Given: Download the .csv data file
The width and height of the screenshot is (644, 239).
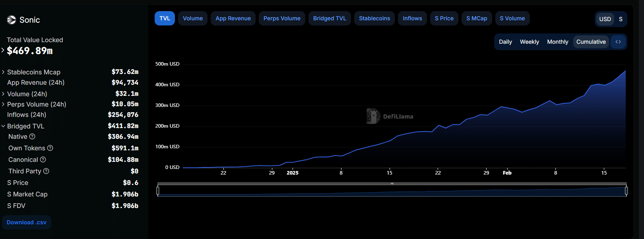Looking at the screenshot, I should pos(27,222).
